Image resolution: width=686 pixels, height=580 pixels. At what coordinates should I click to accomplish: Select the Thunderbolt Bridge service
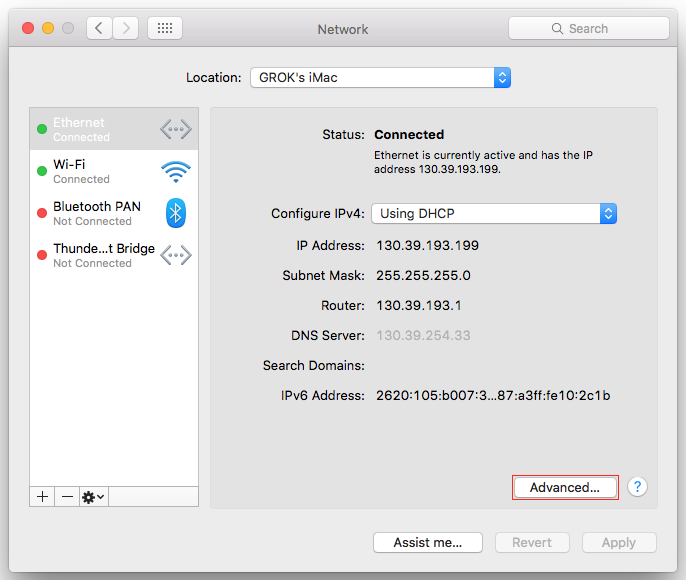pos(114,255)
